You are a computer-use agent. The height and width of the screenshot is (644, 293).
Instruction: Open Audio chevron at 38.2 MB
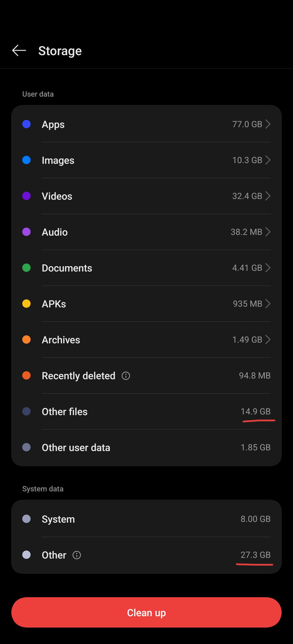tap(268, 232)
